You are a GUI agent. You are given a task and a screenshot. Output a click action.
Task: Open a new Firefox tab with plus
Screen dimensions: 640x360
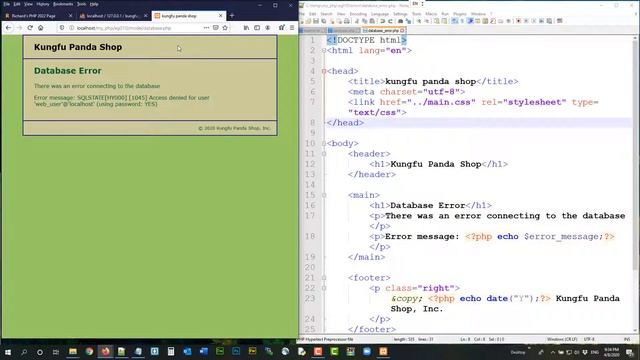tap(232, 16)
